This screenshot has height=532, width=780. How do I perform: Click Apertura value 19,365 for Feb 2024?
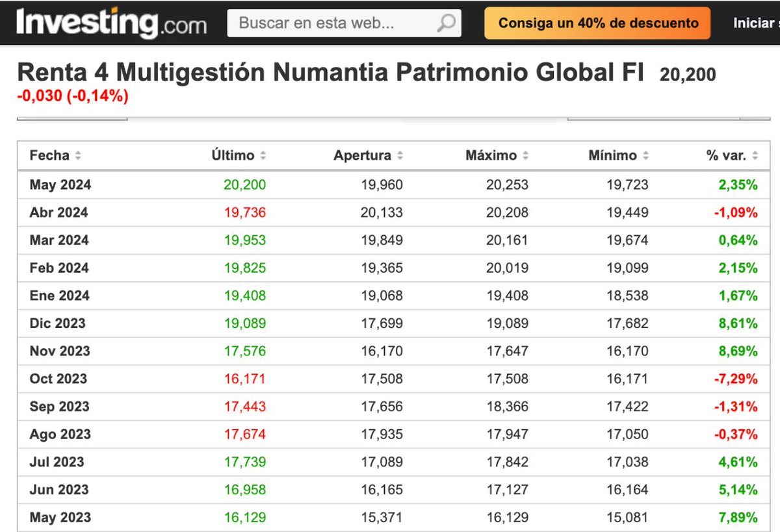(x=382, y=268)
